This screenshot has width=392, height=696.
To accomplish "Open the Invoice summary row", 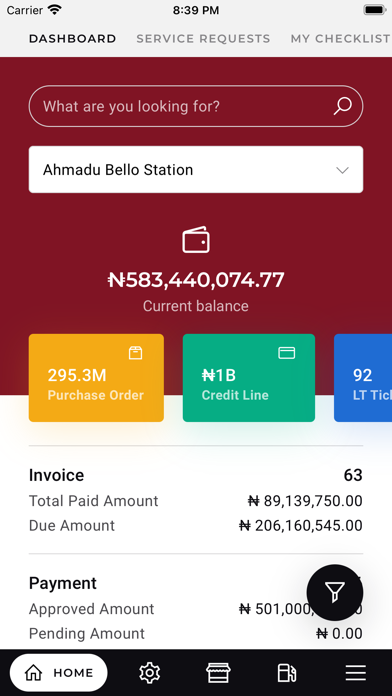I will pyautogui.click(x=196, y=500).
